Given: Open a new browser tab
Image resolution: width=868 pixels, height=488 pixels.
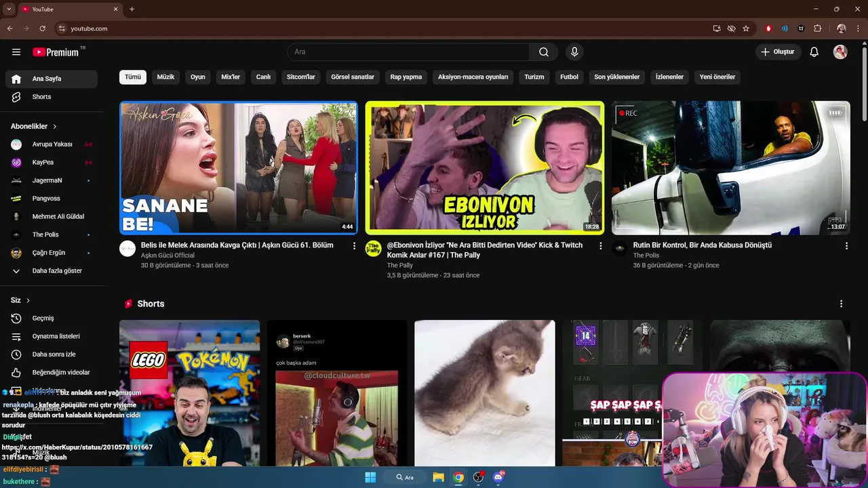Looking at the screenshot, I should [x=132, y=9].
